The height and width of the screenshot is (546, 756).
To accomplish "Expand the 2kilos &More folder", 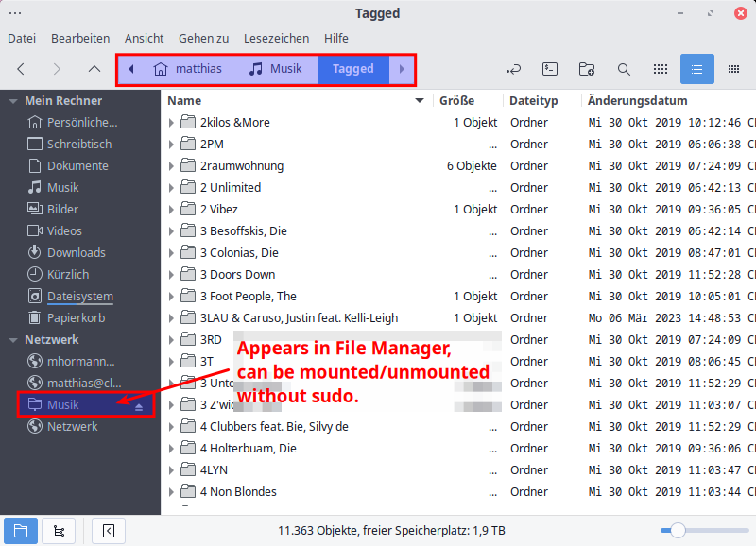I will pos(171,123).
